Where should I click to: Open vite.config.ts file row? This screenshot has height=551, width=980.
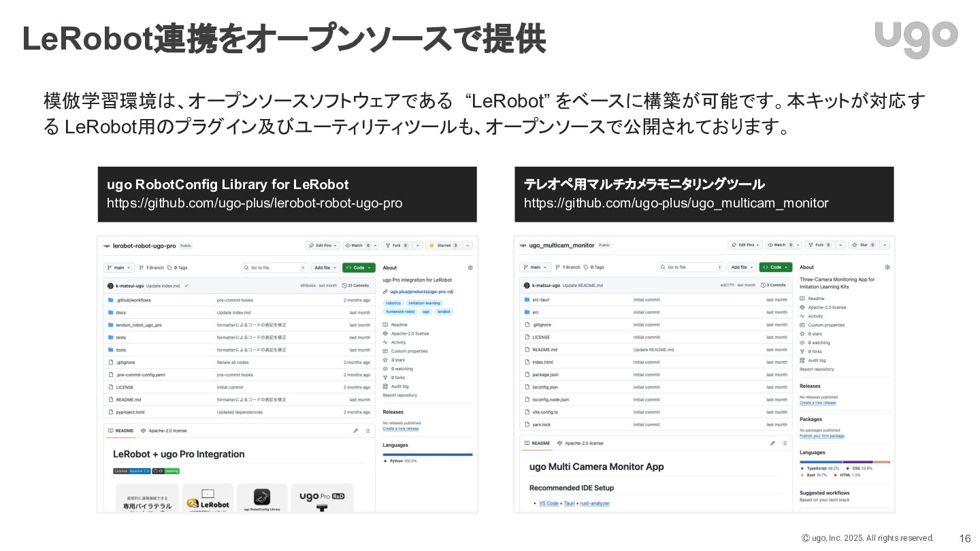click(x=656, y=412)
